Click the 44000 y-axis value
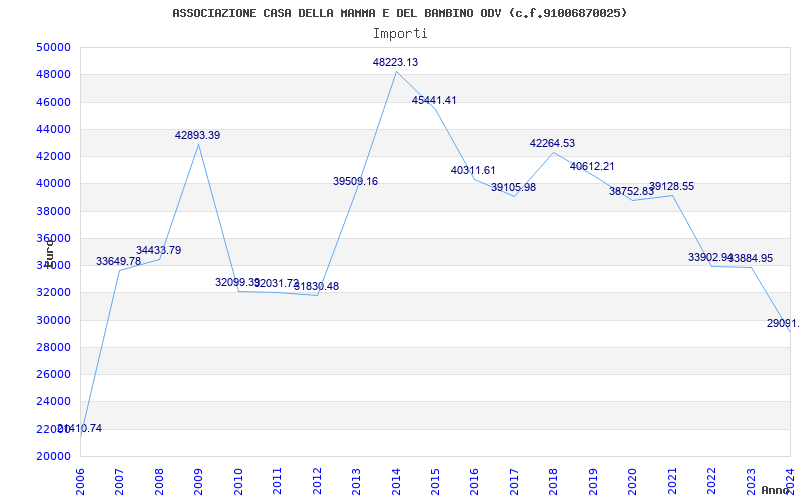800x500 pixels. tap(53, 129)
